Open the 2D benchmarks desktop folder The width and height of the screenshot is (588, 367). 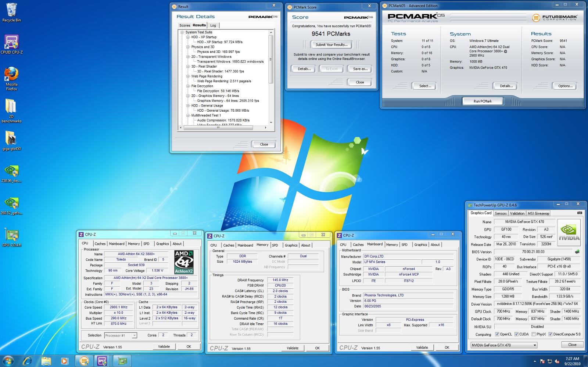pyautogui.click(x=11, y=111)
